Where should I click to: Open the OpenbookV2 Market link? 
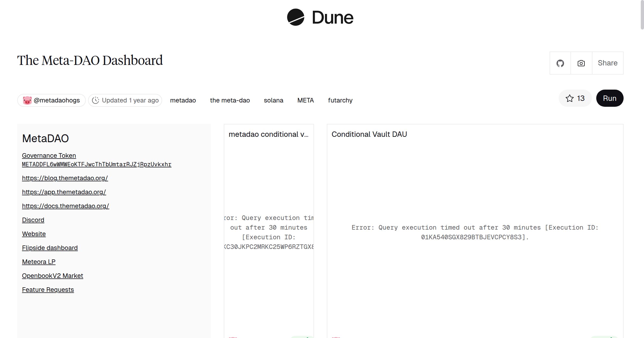(x=53, y=275)
